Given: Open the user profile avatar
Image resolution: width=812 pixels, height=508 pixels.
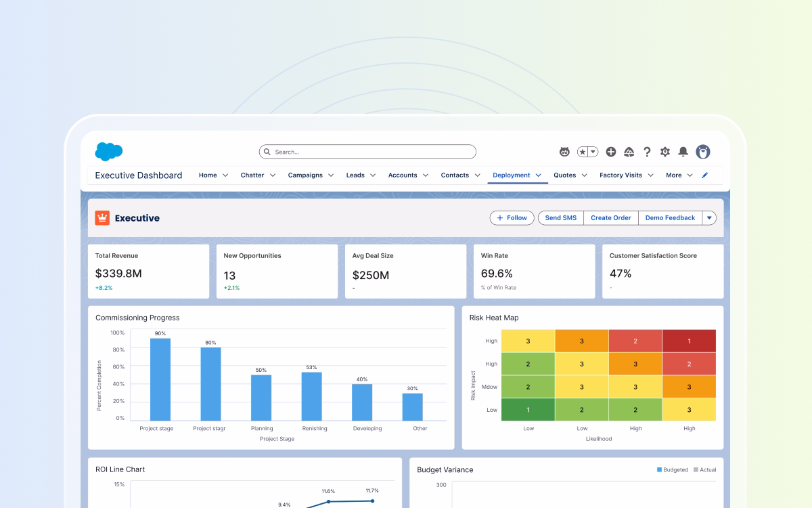Looking at the screenshot, I should click(x=703, y=152).
